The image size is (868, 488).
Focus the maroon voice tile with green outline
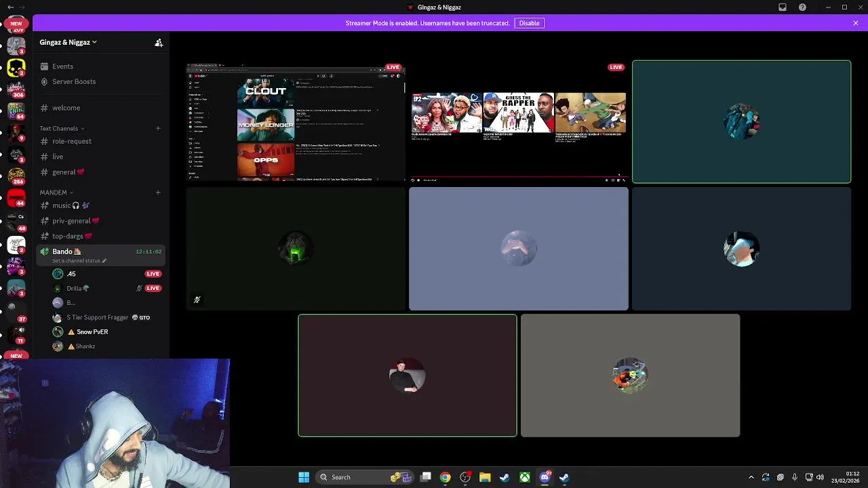pos(407,375)
